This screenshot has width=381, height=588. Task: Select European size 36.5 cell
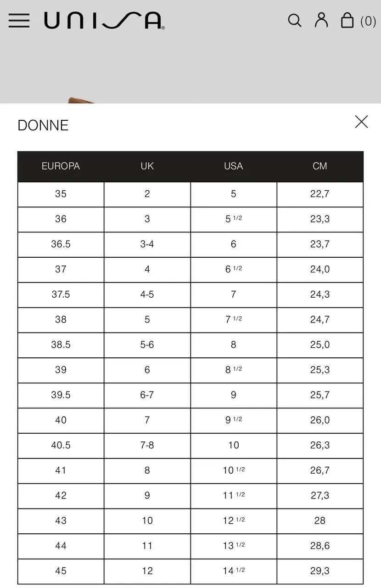click(x=61, y=244)
